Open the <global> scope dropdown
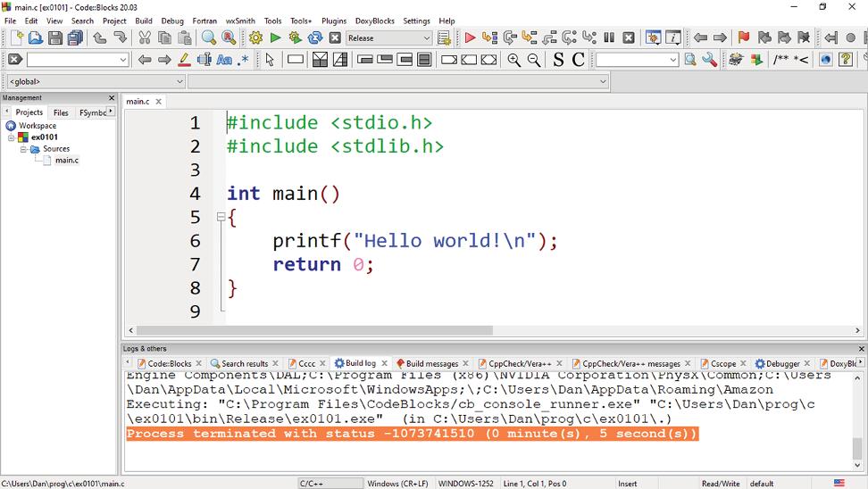The width and height of the screenshot is (868, 489). point(179,82)
